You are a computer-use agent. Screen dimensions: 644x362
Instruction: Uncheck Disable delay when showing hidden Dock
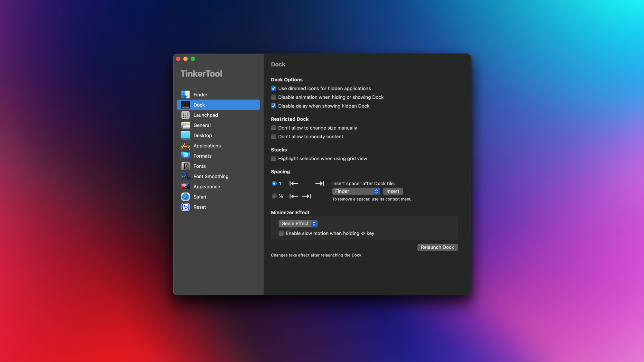point(273,106)
